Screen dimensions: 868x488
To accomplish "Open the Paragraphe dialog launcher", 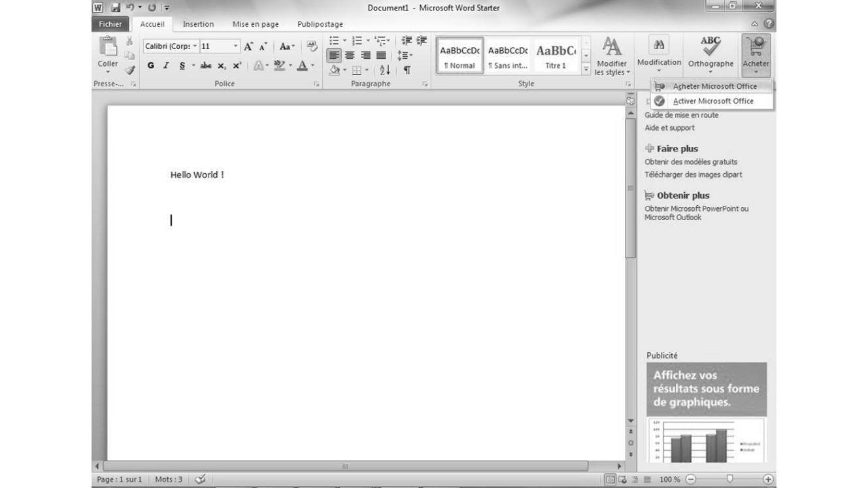I will tap(425, 84).
